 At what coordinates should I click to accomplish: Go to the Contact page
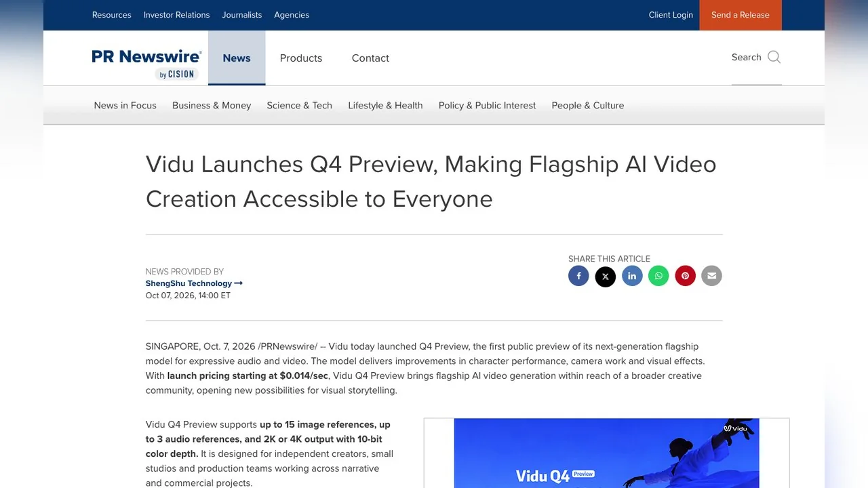(370, 58)
